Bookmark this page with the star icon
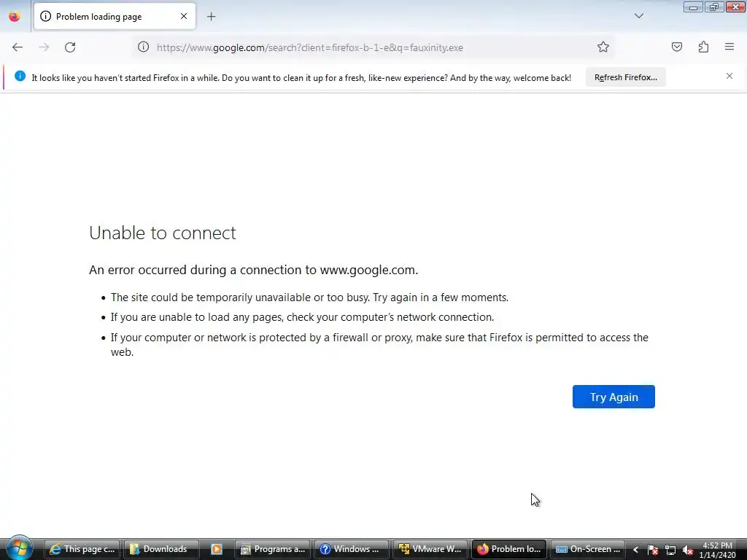This screenshot has height=560, width=747. [x=603, y=47]
